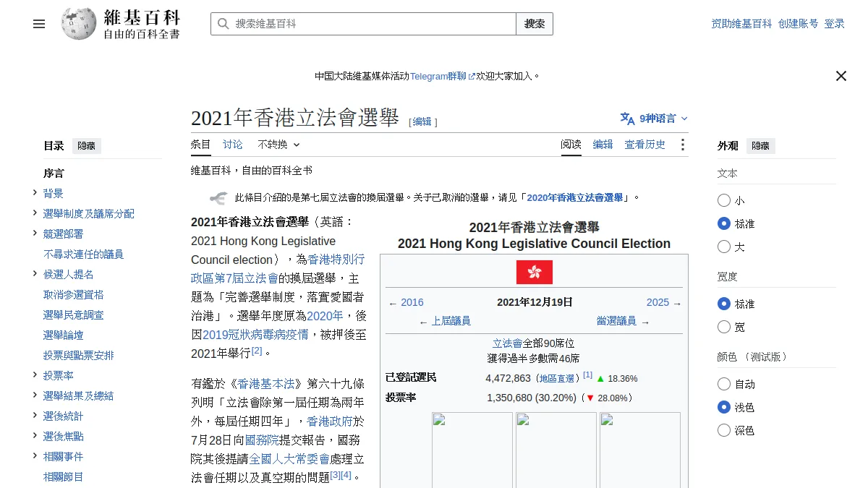
Task: Select standard width radio
Action: 724,304
